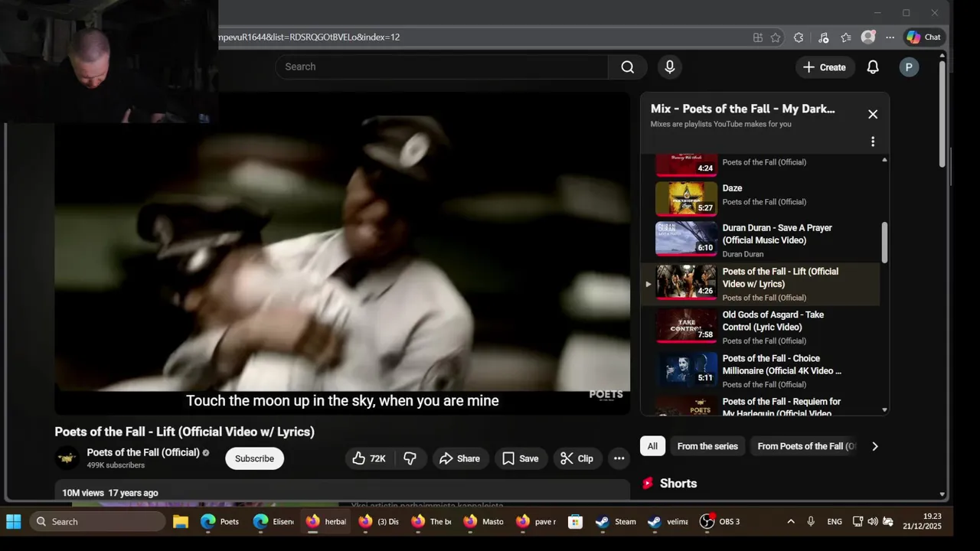
Task: Save the video to a playlist
Action: (521, 458)
